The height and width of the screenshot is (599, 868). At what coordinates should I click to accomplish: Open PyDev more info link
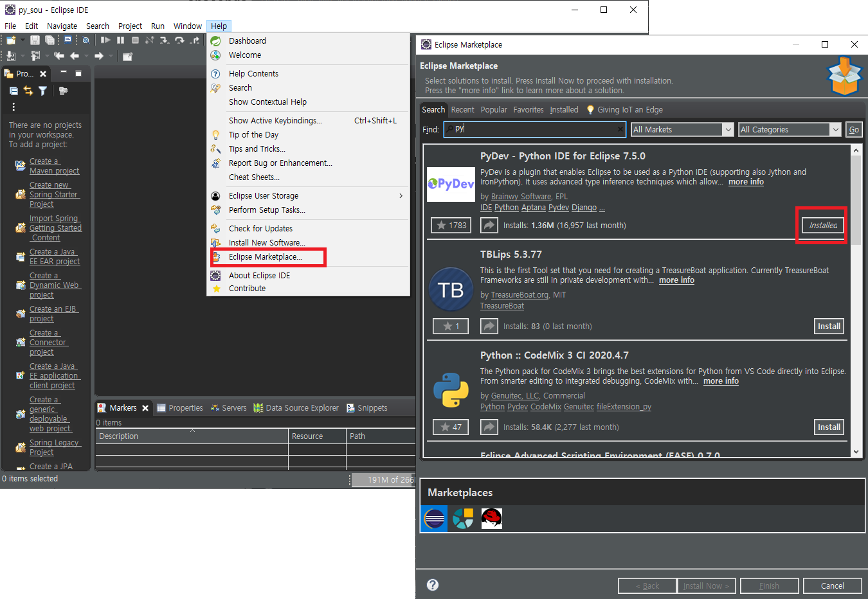(x=746, y=182)
